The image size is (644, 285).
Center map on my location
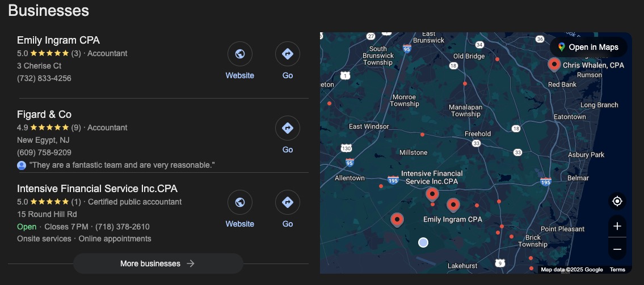pyautogui.click(x=617, y=201)
